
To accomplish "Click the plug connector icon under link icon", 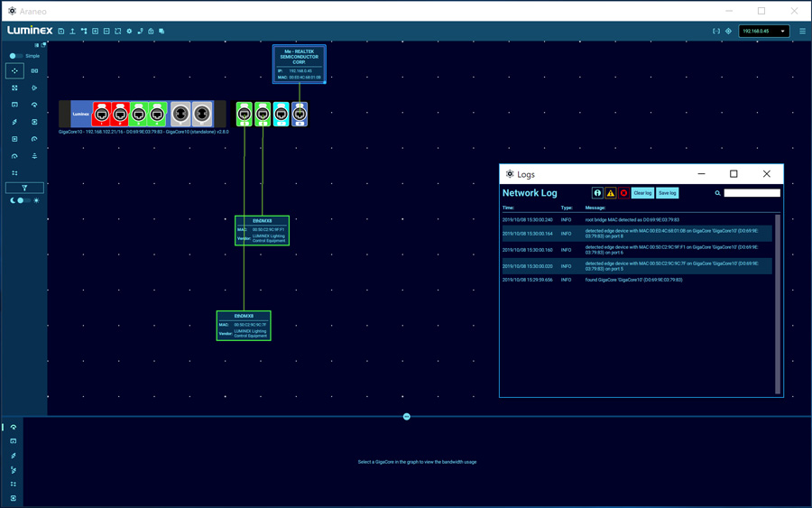I will click(34, 88).
